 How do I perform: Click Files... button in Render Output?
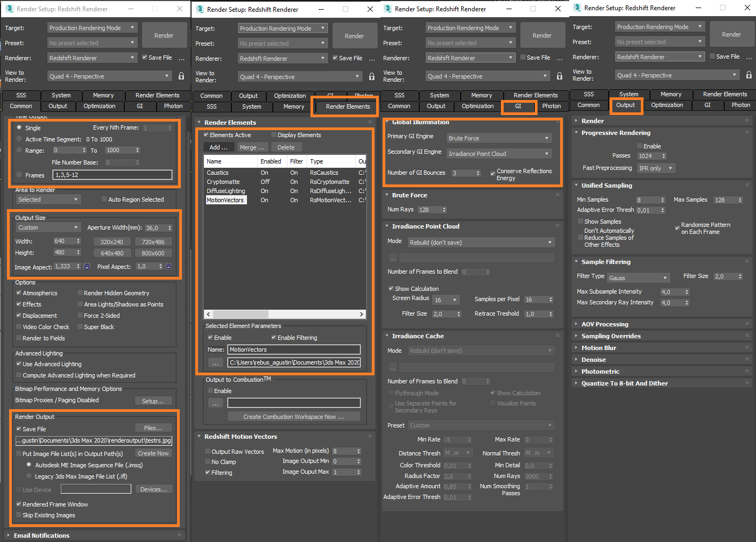click(x=153, y=428)
